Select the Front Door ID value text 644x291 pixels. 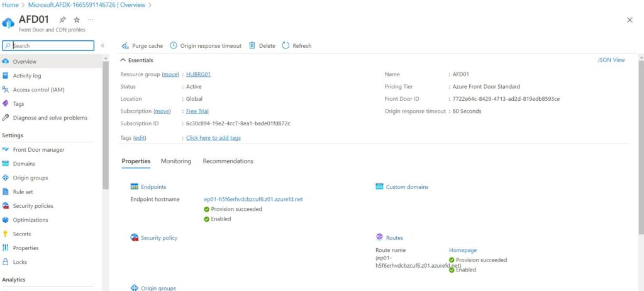click(x=506, y=99)
